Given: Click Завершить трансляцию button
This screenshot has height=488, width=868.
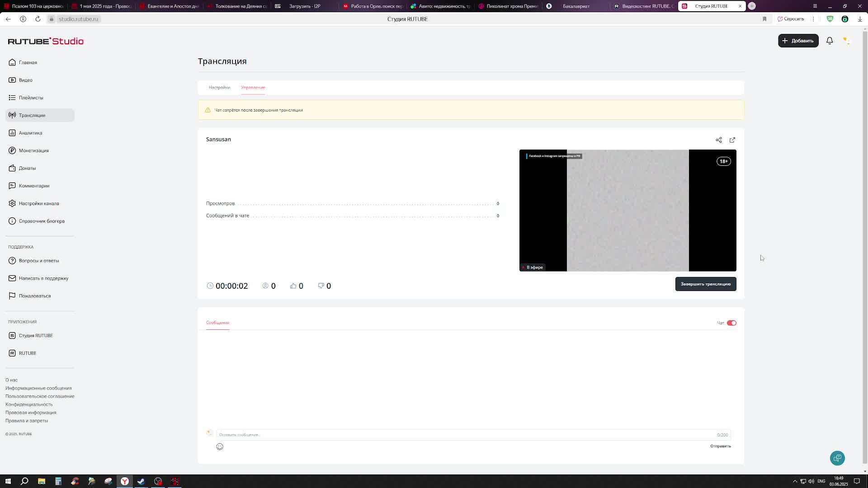Looking at the screenshot, I should point(705,284).
